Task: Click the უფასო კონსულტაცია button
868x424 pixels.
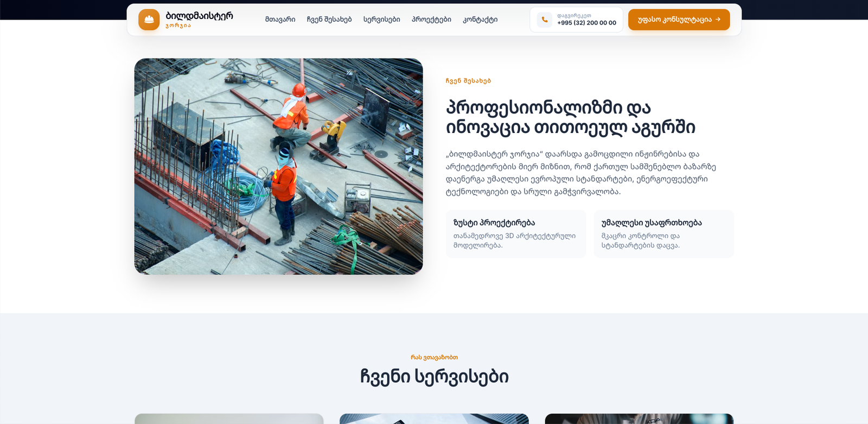Action: pos(679,20)
